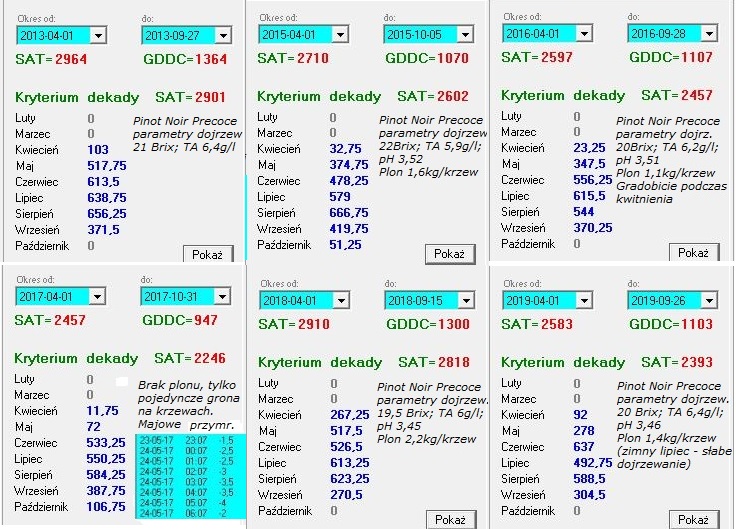Expand the 2019-04-01 start date dropdown
Viewport: 736px width, 529px height.
(x=585, y=298)
